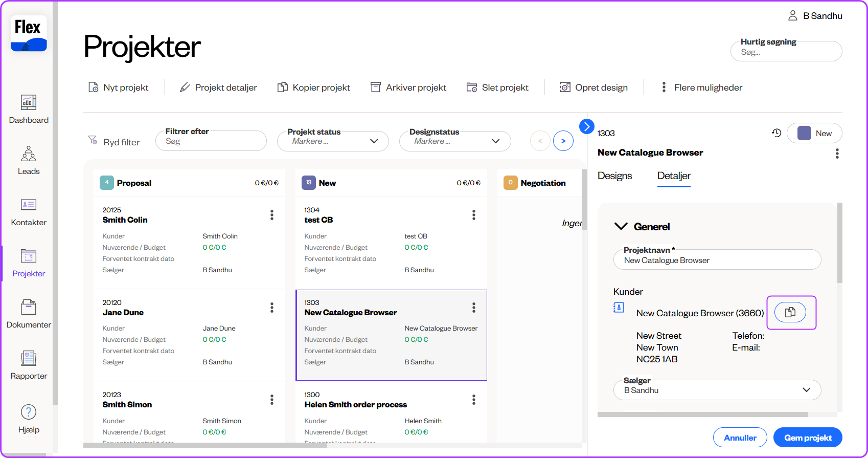Click the copy customer icon button
Image resolution: width=868 pixels, height=458 pixels.
click(x=790, y=312)
